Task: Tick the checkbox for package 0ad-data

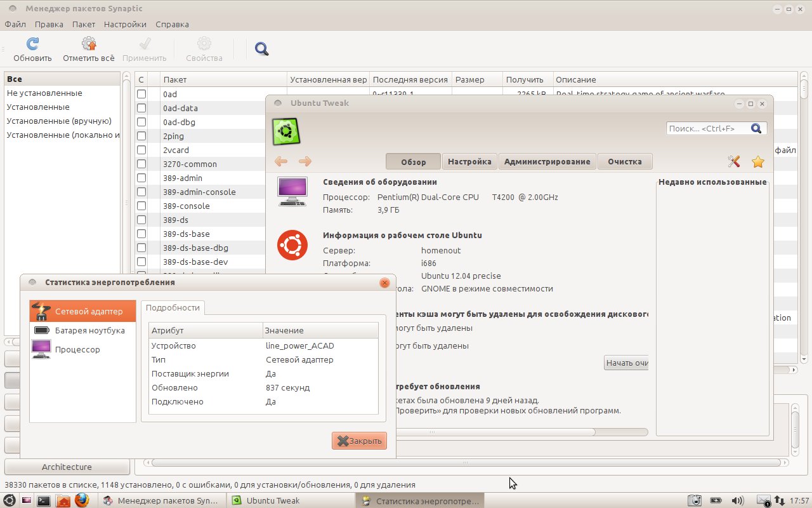Action: point(141,108)
